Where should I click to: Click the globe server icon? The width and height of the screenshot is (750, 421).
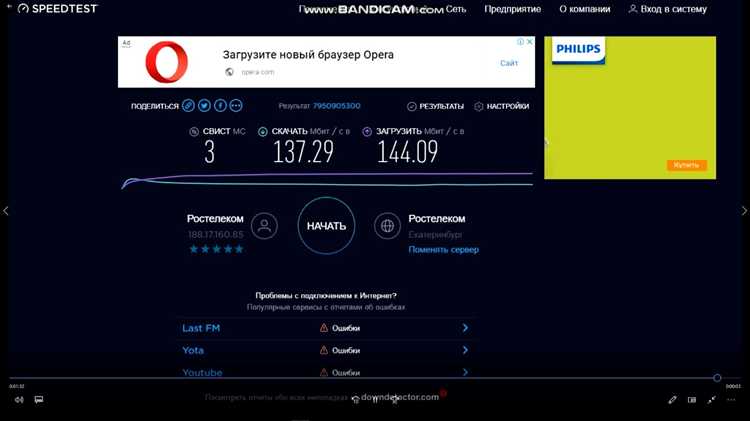pos(387,226)
